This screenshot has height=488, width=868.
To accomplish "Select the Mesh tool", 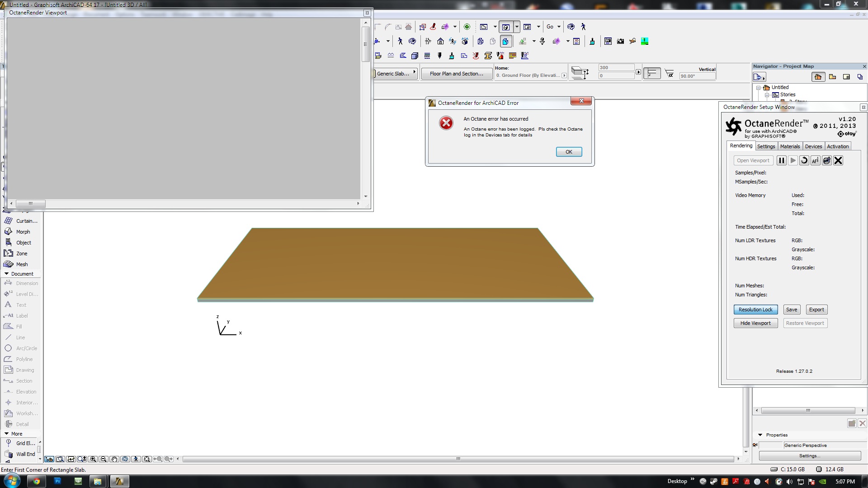I will pos(22,264).
